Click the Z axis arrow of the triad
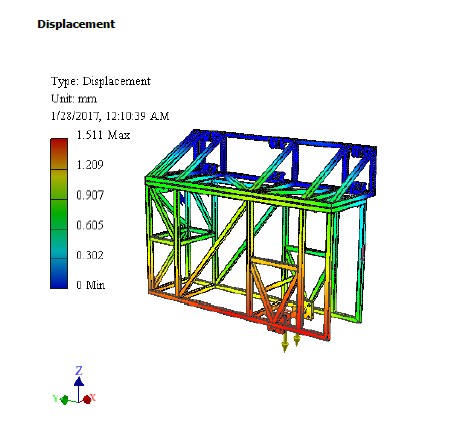Viewport: 475px width, 428px height. pyautogui.click(x=79, y=383)
